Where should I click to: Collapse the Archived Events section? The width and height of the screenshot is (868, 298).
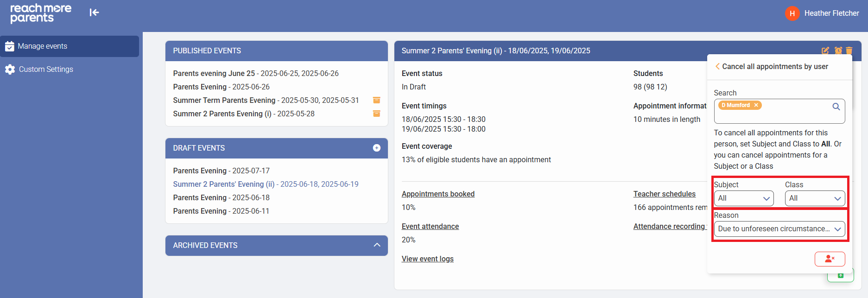point(377,245)
